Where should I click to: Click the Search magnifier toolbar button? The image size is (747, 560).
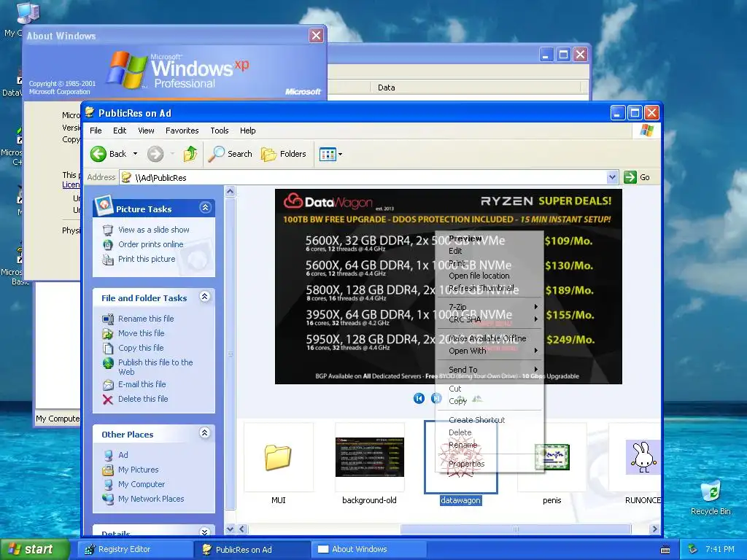point(230,154)
